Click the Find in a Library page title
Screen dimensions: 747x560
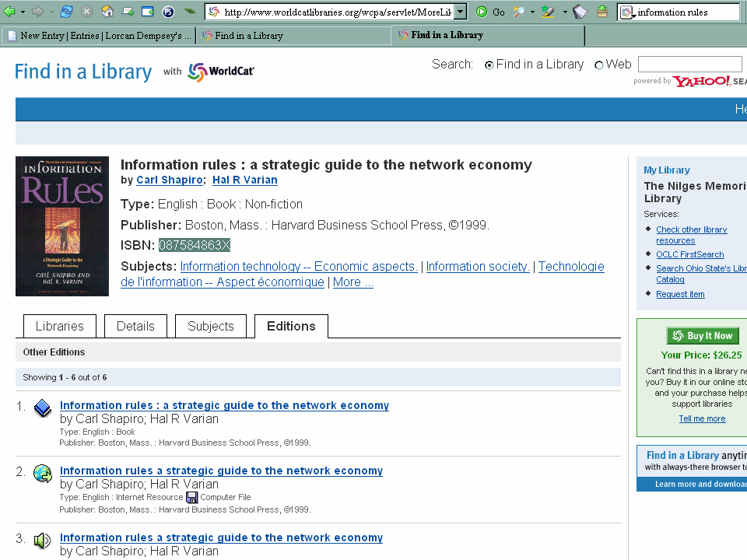pos(83,72)
